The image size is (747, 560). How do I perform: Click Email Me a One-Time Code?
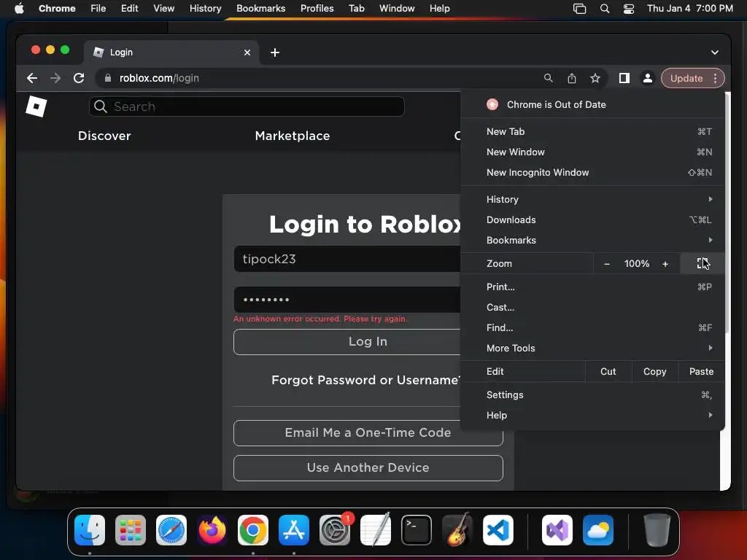click(368, 433)
